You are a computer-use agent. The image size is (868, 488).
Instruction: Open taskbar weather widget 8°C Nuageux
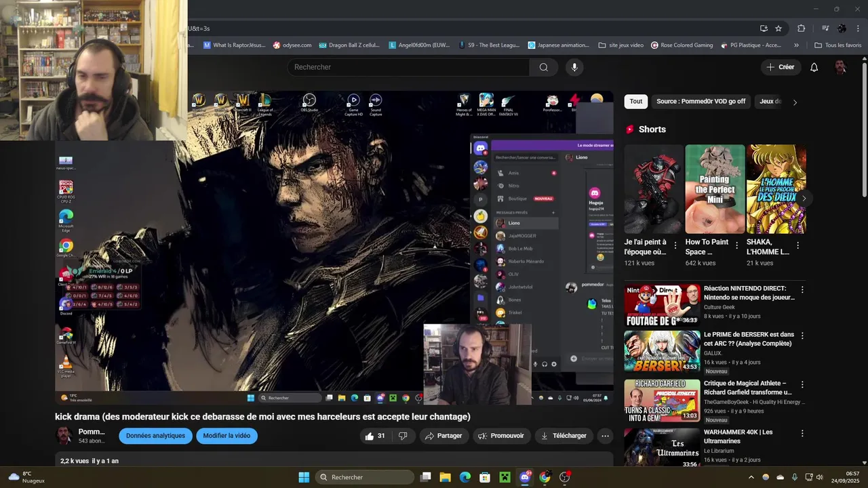27,477
